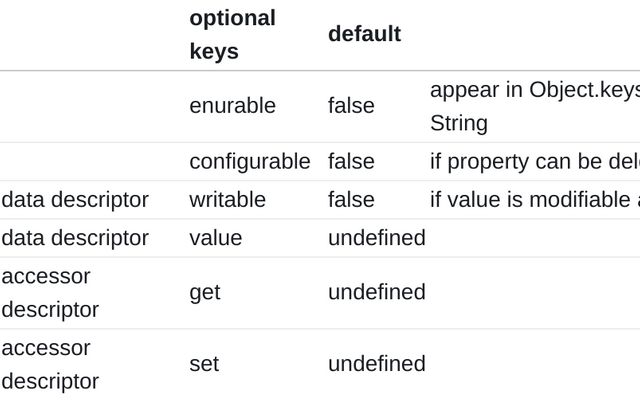The width and height of the screenshot is (640, 400).
Task: Select the "configurable" key cell
Action: [249, 162]
